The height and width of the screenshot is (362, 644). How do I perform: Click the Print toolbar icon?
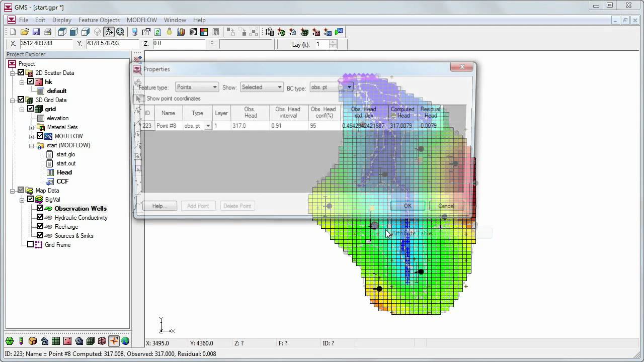tap(47, 32)
